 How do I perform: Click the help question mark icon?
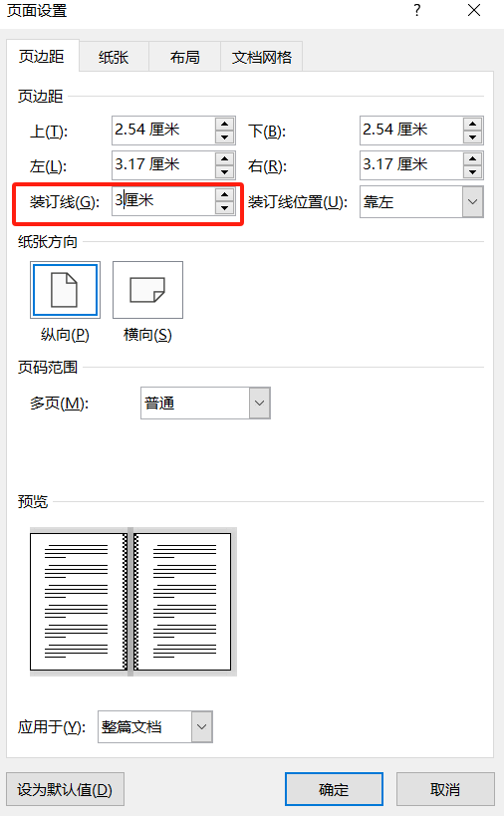[417, 10]
